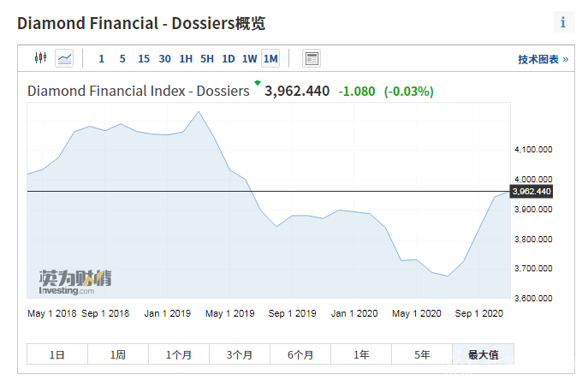The image size is (588, 392).
Task: Open the 技术图表 link
Action: point(543,59)
